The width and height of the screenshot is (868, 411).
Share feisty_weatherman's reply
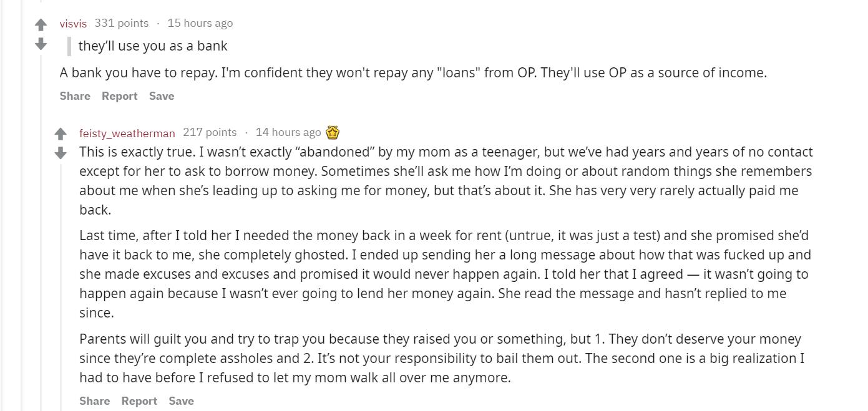click(x=94, y=401)
